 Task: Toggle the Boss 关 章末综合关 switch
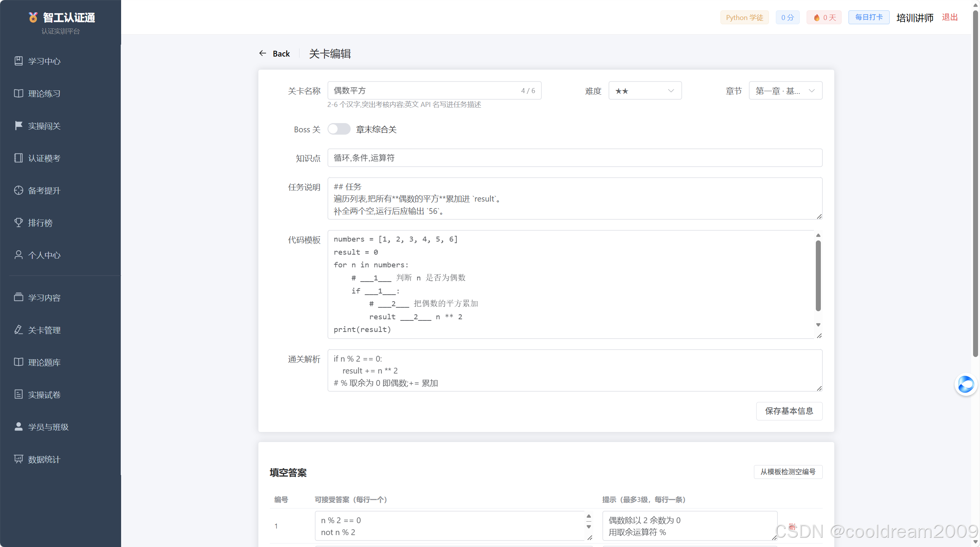[339, 129]
